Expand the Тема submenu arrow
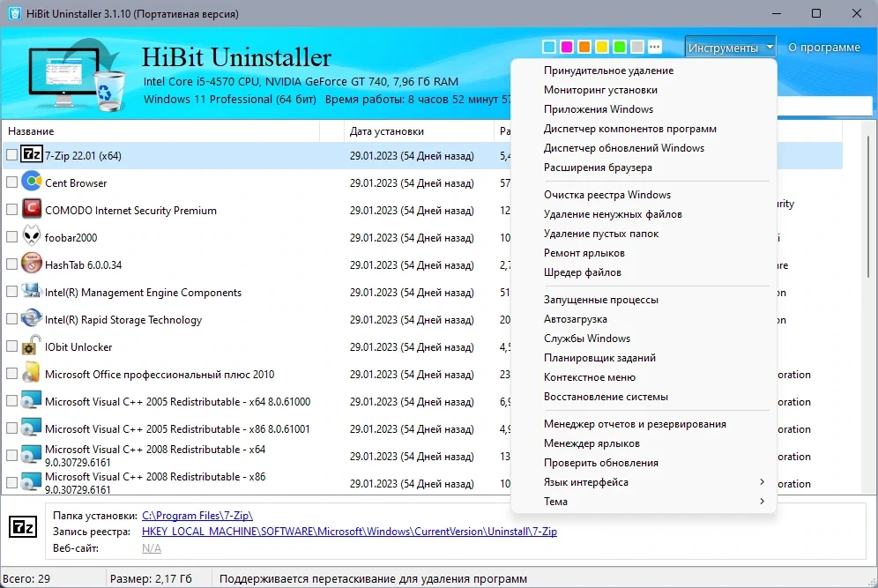The image size is (878, 588). 763,502
